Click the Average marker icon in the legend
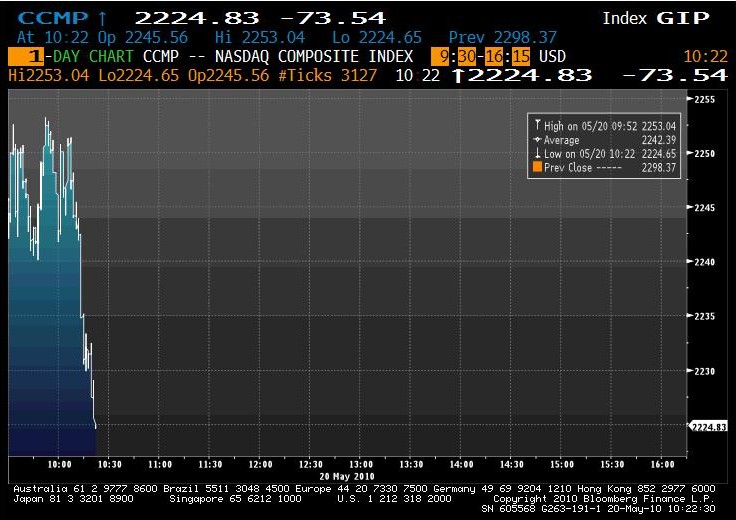736x520 pixels. (x=537, y=140)
